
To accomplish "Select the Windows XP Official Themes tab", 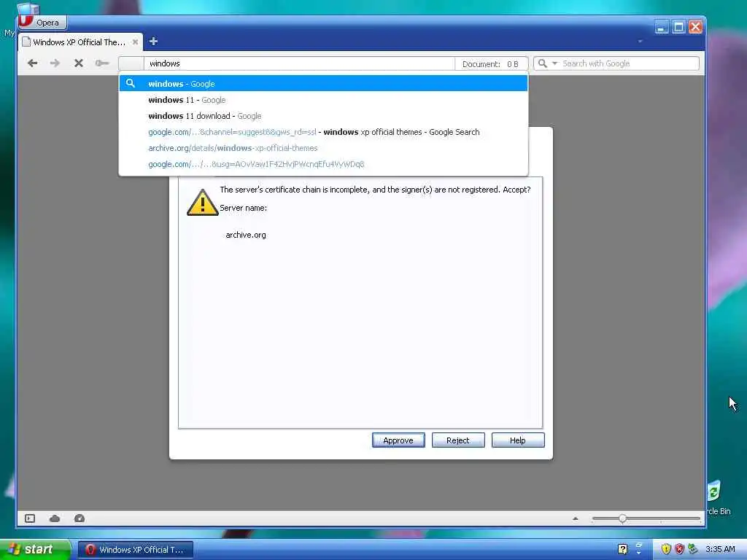I will (81, 42).
